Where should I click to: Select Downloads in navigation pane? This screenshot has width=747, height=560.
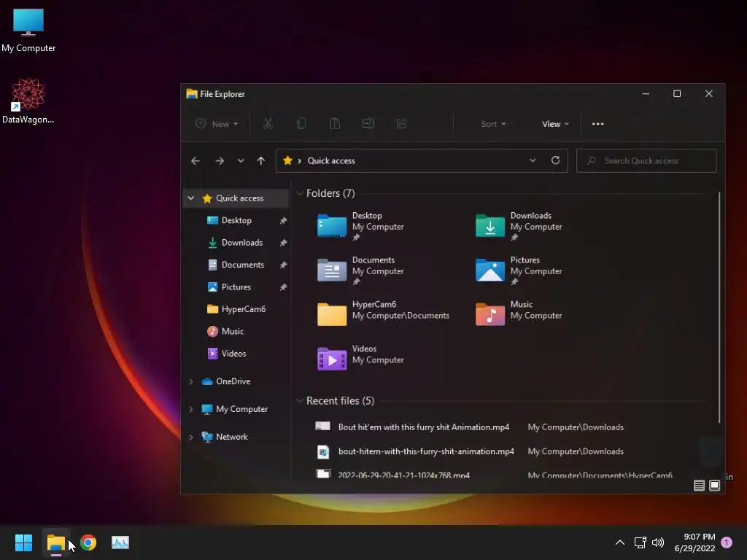[x=236, y=242]
